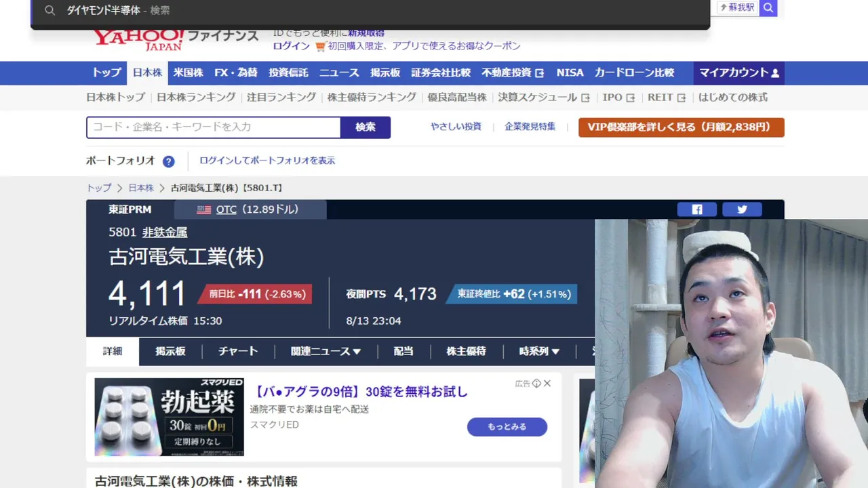
Task: Click the 古河電気工業(株)の株価・株式情報 heading
Action: [196, 481]
